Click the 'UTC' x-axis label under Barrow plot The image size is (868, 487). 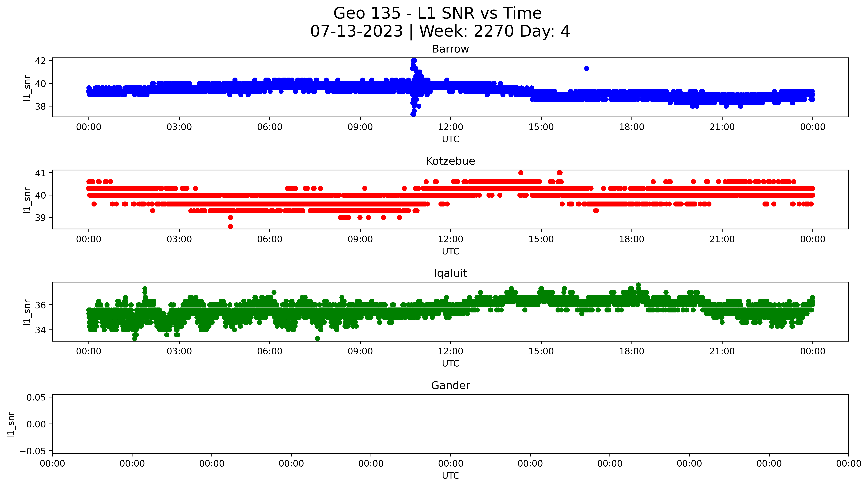[x=451, y=139]
